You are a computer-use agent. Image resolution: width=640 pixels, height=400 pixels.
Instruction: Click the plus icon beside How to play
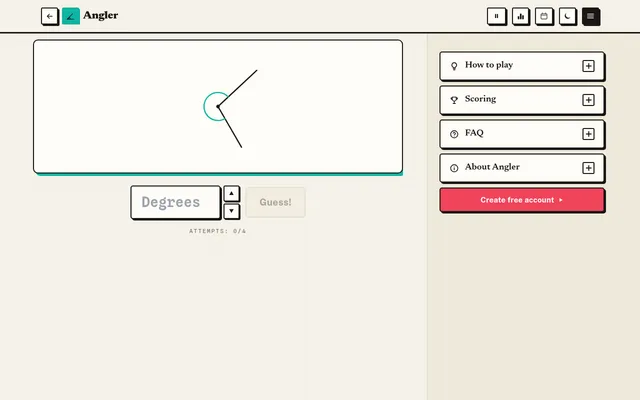tap(588, 66)
